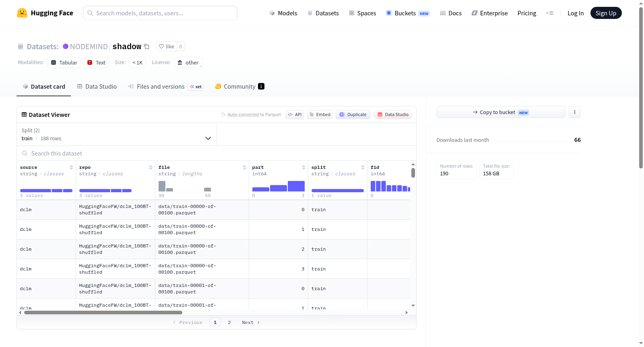
Task: Select page 1 in pagination
Action: click(215, 322)
